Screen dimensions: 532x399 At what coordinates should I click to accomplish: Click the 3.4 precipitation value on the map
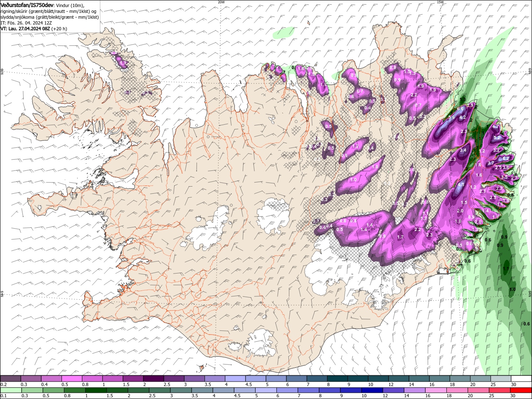click(463, 150)
